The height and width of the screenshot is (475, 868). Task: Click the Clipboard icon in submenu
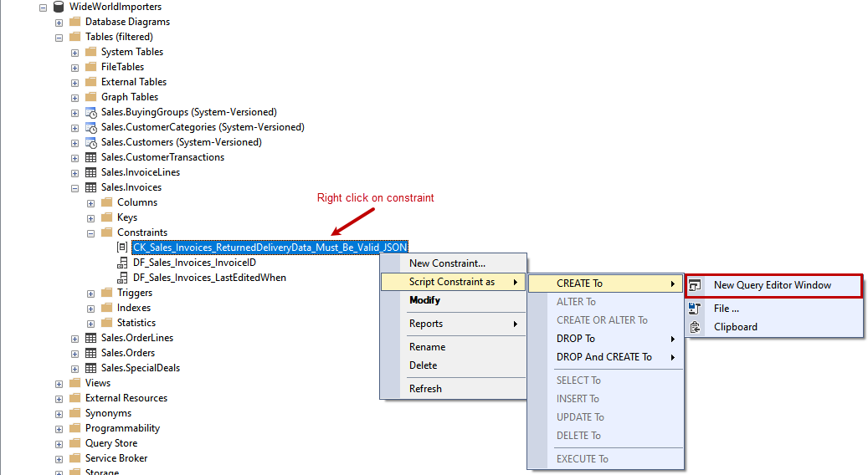[695, 327]
